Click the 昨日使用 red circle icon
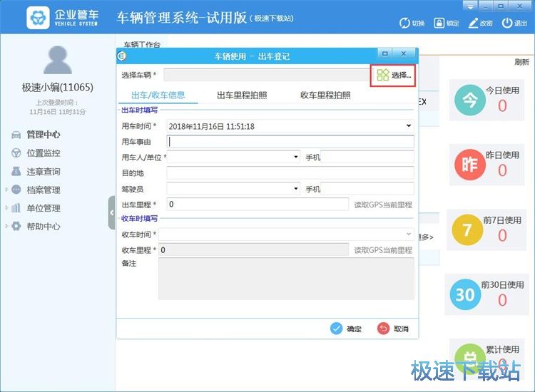 pyautogui.click(x=470, y=165)
